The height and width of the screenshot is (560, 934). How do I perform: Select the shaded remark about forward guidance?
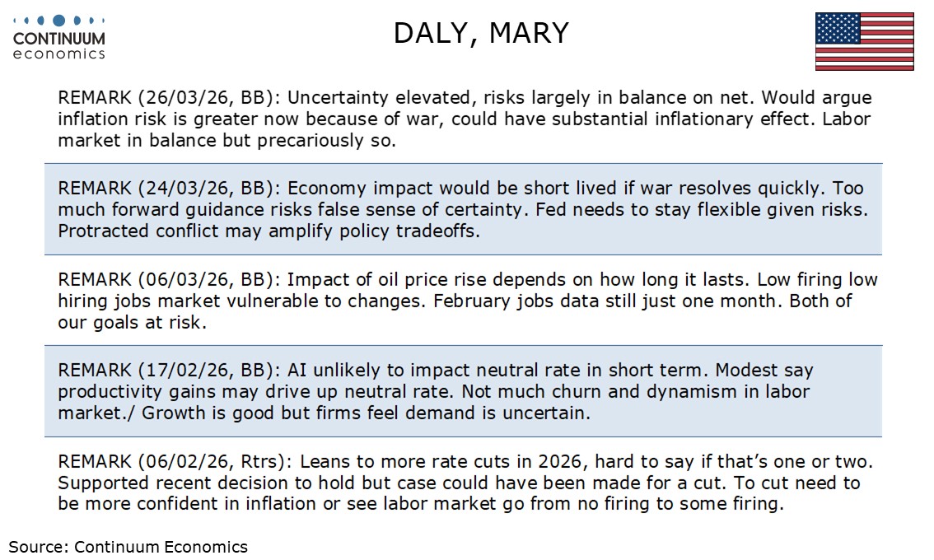pyautogui.click(x=465, y=208)
